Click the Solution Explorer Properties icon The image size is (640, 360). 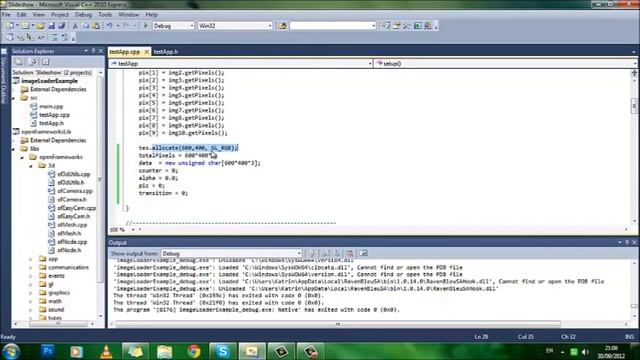(x=19, y=62)
